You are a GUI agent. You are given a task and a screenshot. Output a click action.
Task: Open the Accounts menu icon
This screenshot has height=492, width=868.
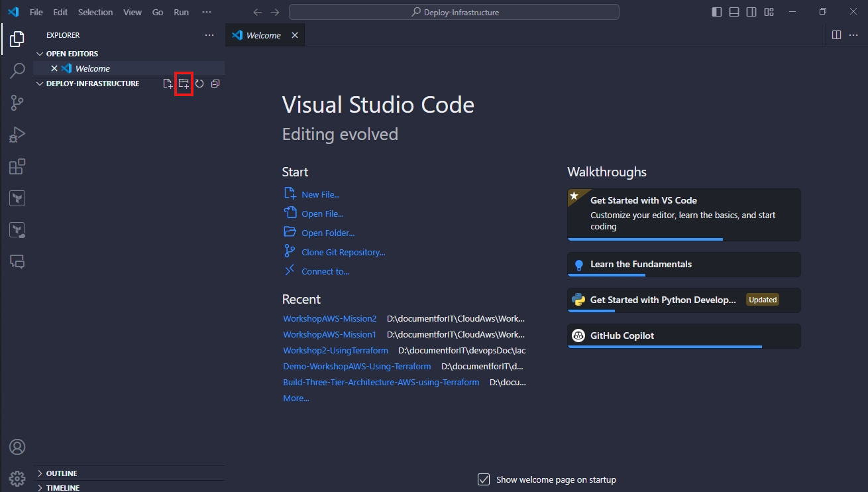[x=17, y=446]
